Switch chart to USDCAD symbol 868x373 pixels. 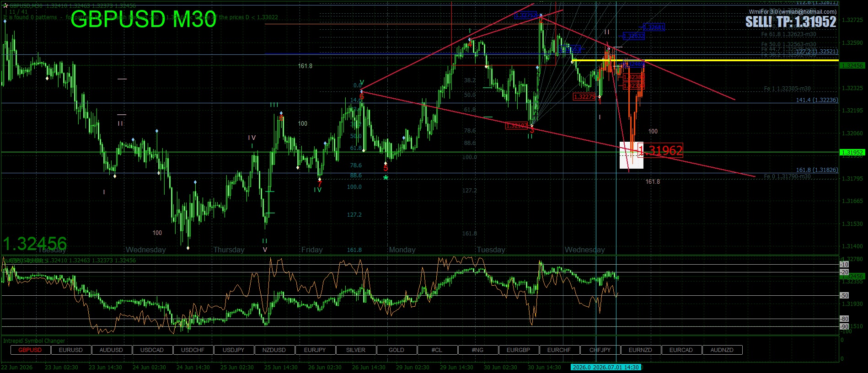pyautogui.click(x=152, y=350)
